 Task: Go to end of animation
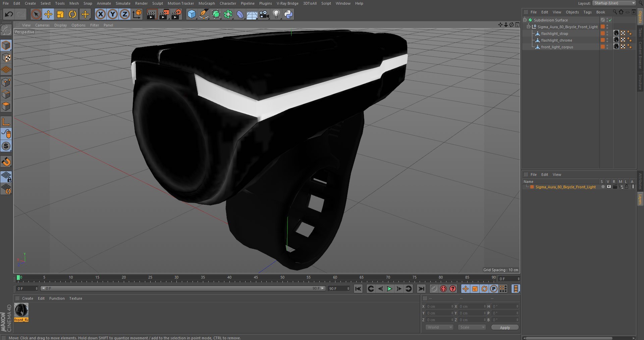click(421, 289)
